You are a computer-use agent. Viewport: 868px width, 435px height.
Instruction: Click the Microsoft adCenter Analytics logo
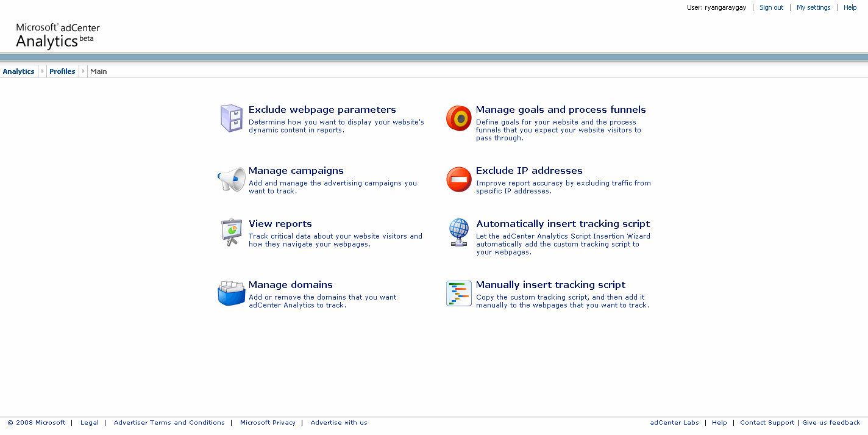(57, 35)
